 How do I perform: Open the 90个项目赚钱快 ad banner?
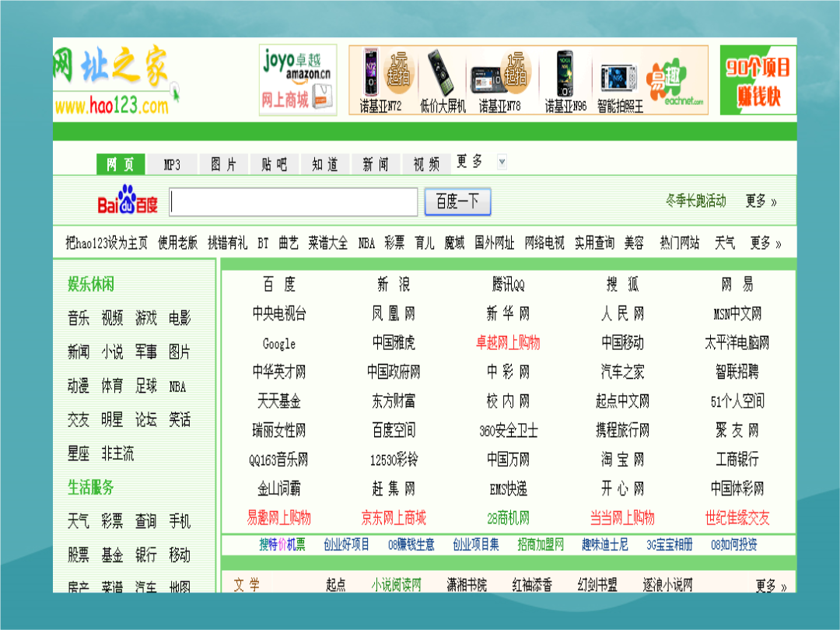(758, 80)
